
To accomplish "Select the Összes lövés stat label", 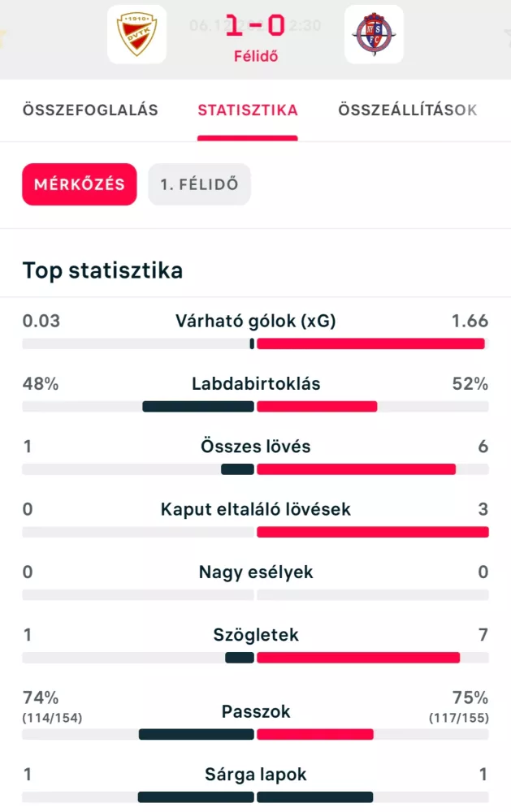I will pos(255,447).
